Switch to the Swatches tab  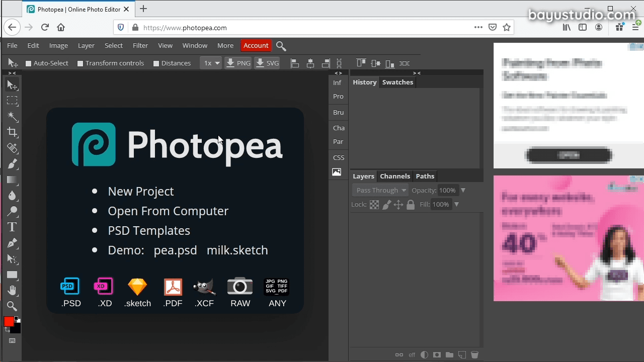pyautogui.click(x=397, y=82)
